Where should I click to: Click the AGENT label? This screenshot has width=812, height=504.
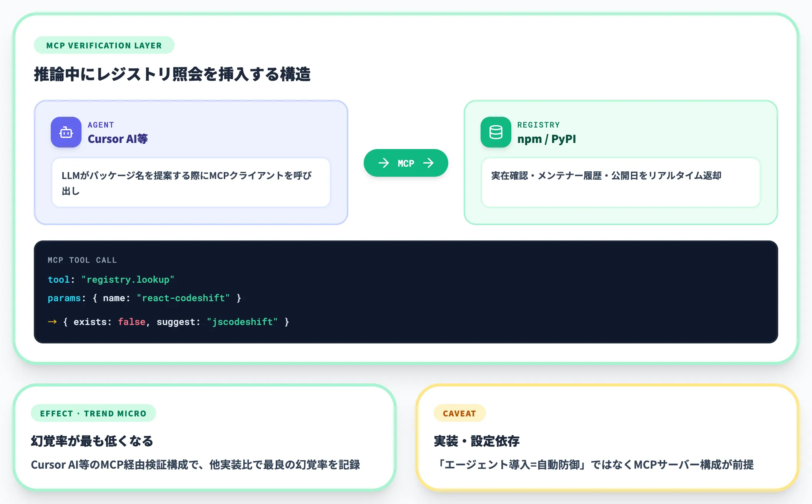101,125
